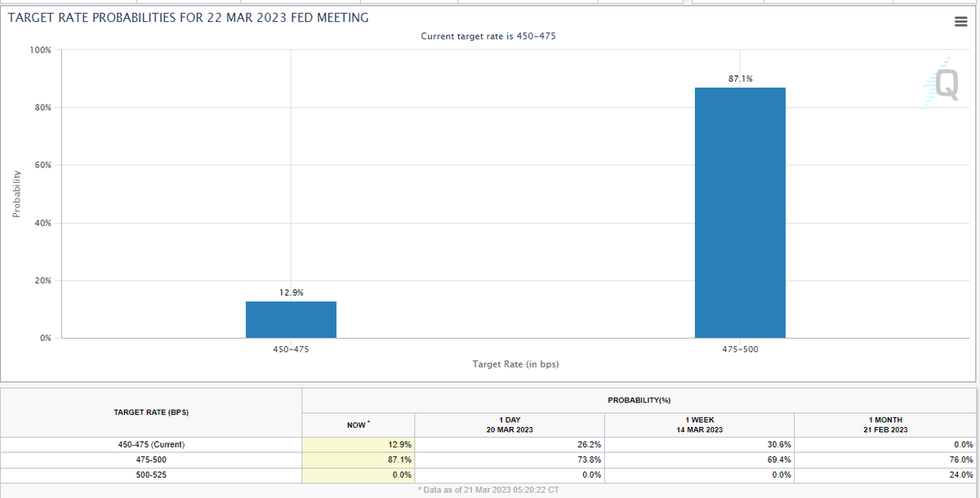Image resolution: width=980 pixels, height=498 pixels.
Task: Select the '500-525' table row label
Action: coord(151,474)
